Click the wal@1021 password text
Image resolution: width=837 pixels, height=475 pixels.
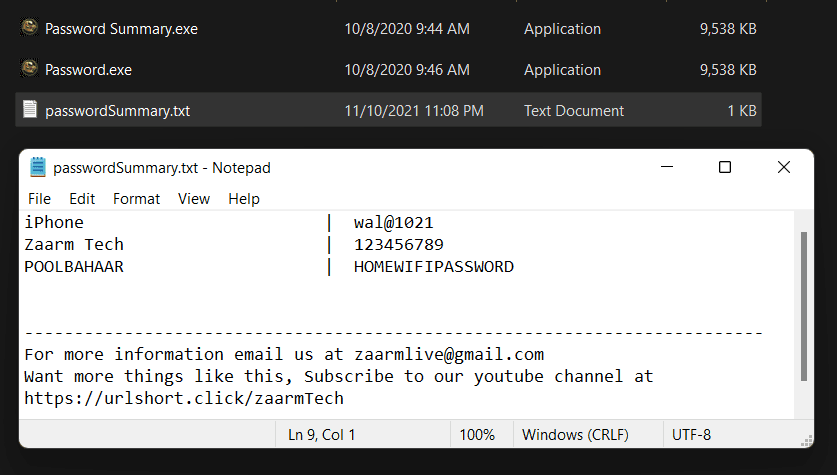393,223
